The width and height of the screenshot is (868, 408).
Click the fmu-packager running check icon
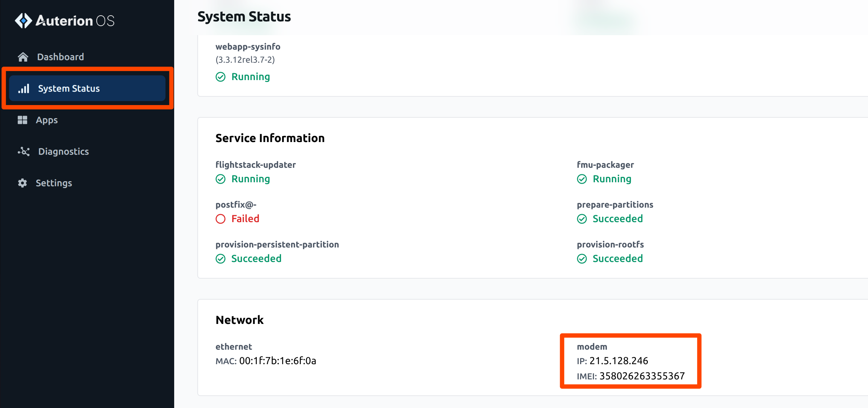click(582, 179)
